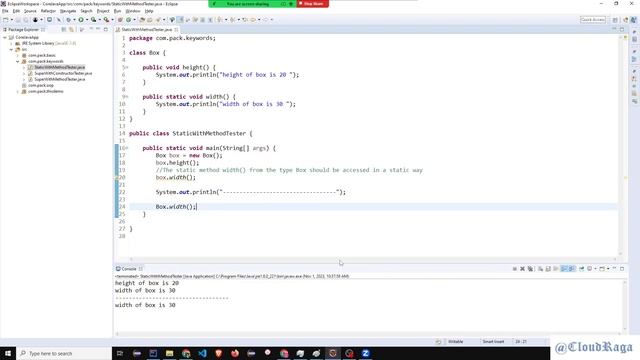This screenshot has width=640, height=360.
Task: Click the Stop Share button
Action: click(313, 4)
